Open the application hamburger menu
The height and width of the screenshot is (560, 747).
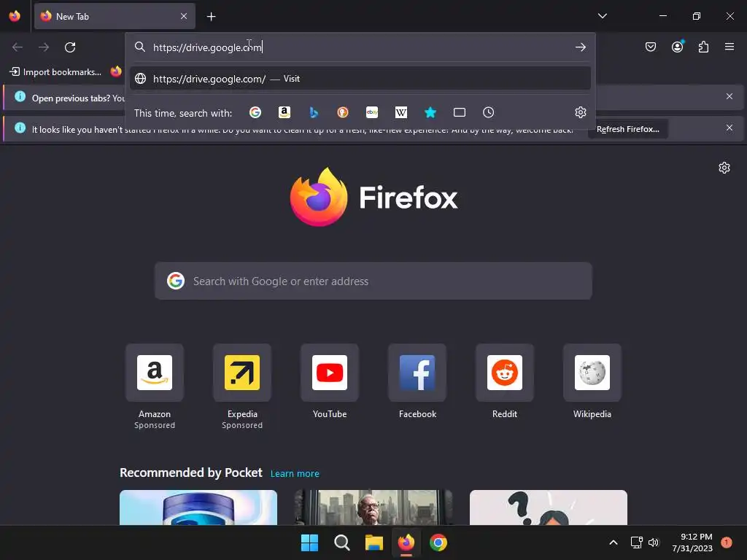tap(729, 47)
